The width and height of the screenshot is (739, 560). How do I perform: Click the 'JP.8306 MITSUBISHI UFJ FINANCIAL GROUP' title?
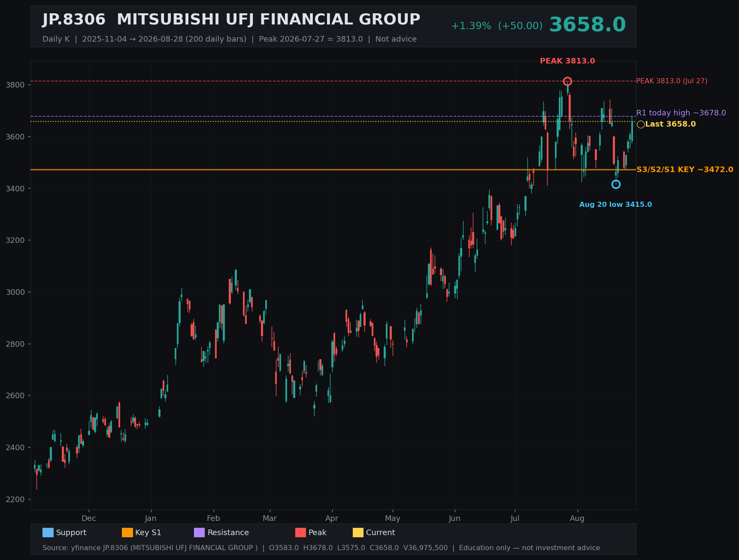[231, 20]
